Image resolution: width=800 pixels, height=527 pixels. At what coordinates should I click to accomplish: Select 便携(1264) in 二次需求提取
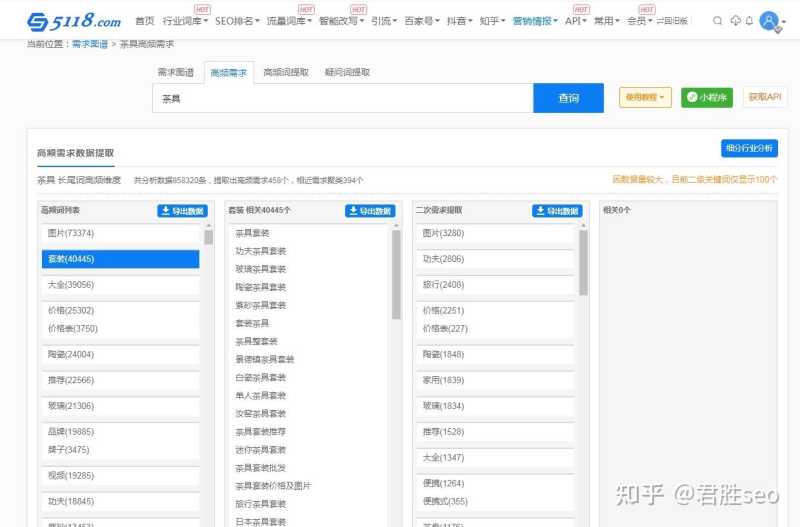(x=495, y=483)
